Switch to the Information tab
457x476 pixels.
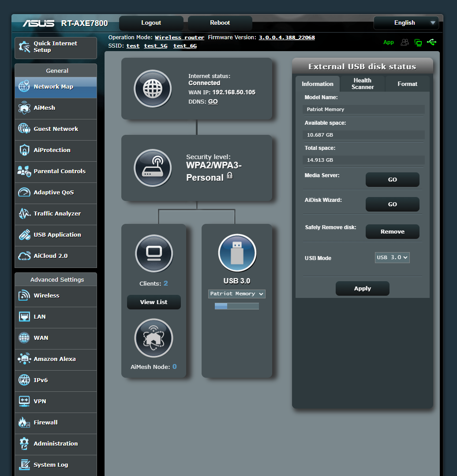[x=318, y=84]
